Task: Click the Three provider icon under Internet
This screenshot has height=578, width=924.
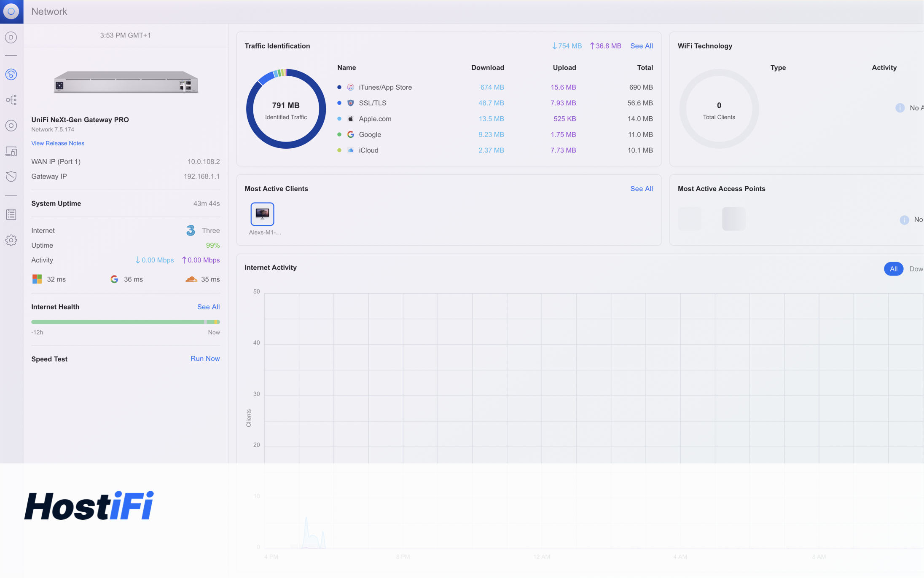Action: (x=190, y=230)
